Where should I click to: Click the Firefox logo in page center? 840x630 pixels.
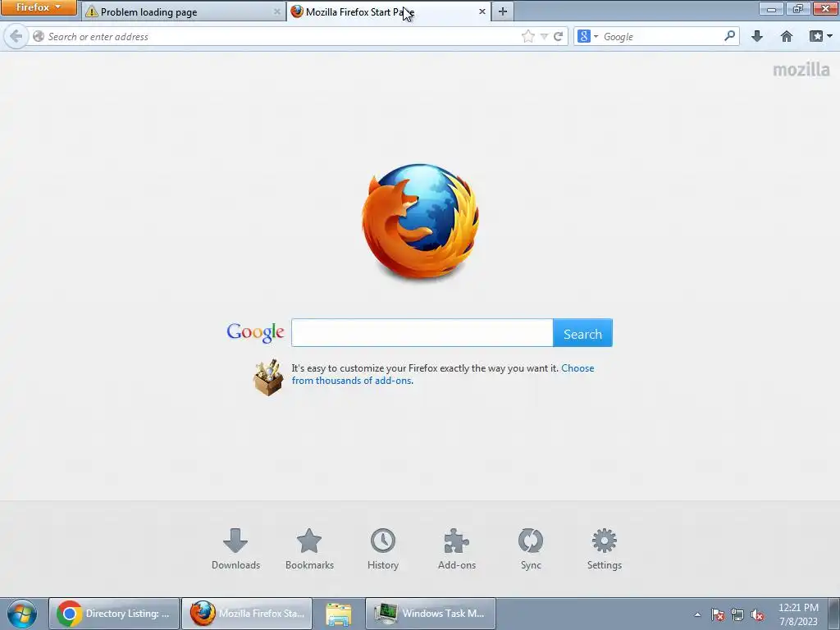click(x=420, y=221)
